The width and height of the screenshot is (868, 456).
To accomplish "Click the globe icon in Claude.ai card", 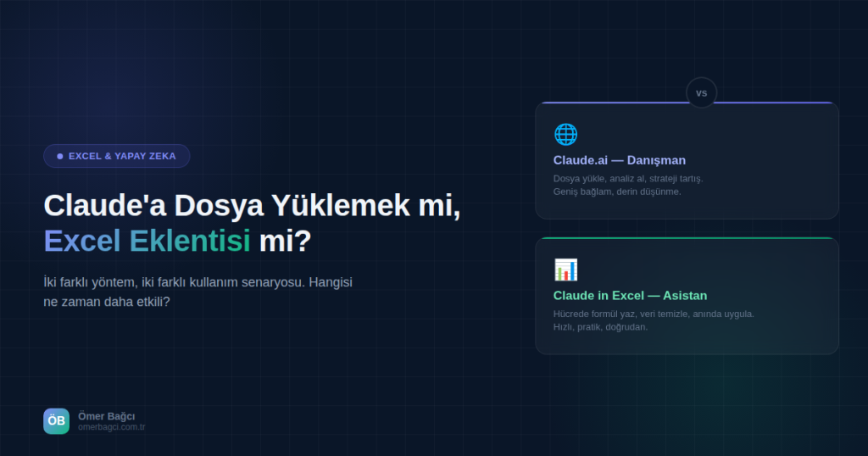I will (565, 135).
